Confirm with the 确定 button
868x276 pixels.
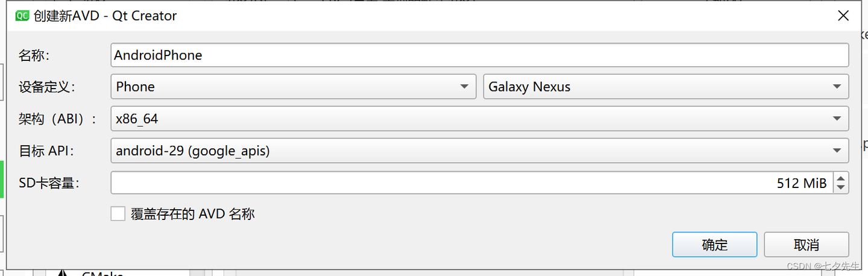pyautogui.click(x=714, y=245)
